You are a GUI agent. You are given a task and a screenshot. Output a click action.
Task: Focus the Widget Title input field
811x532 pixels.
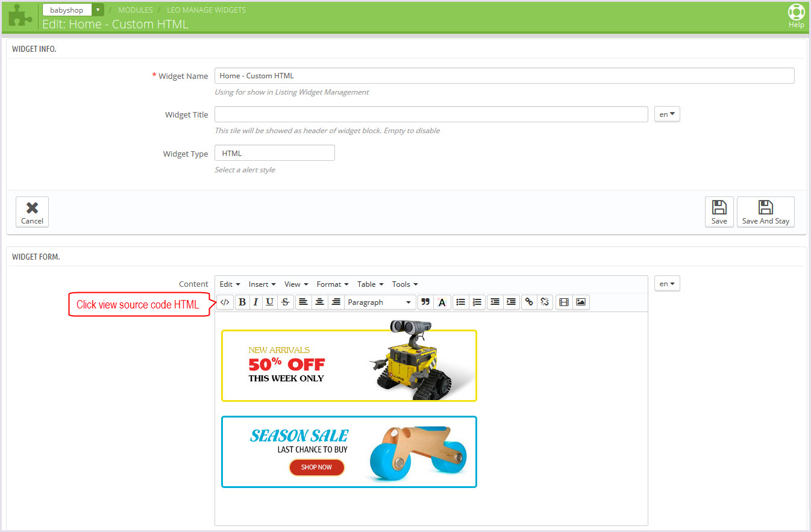pyautogui.click(x=431, y=114)
